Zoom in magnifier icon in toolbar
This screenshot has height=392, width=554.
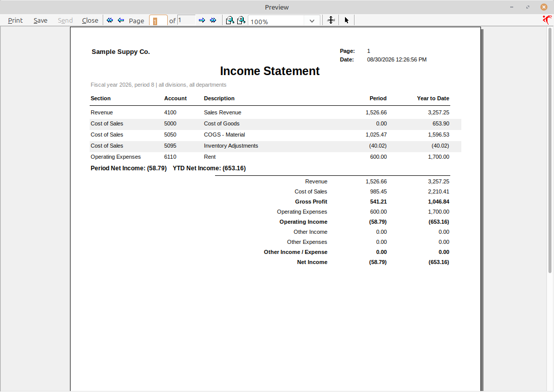tap(241, 20)
